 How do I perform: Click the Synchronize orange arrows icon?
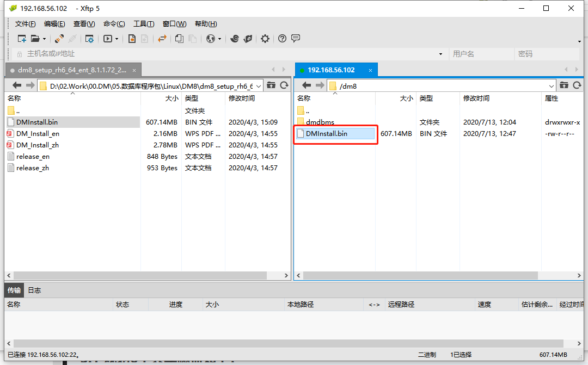[162, 39]
